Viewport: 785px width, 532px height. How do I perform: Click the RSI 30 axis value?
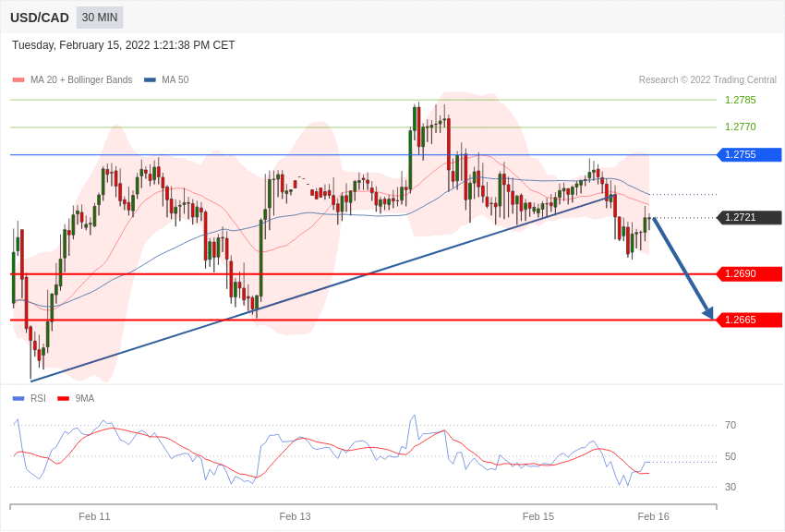(x=731, y=487)
